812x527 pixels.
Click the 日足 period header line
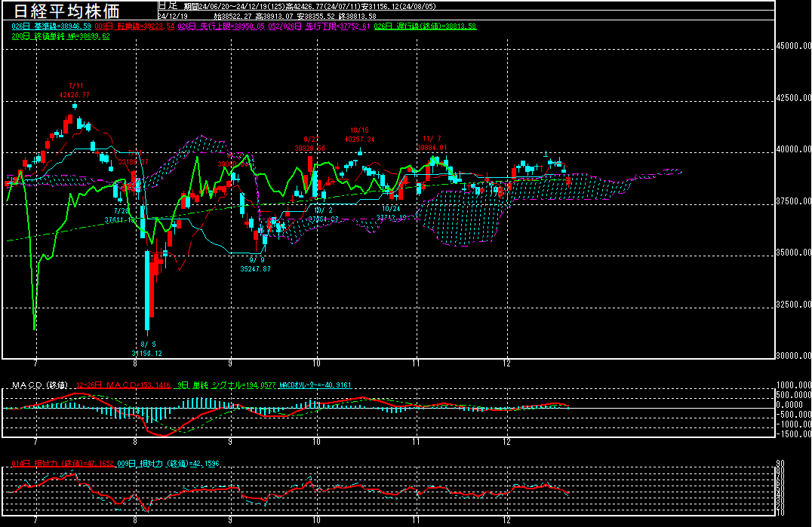click(x=298, y=6)
